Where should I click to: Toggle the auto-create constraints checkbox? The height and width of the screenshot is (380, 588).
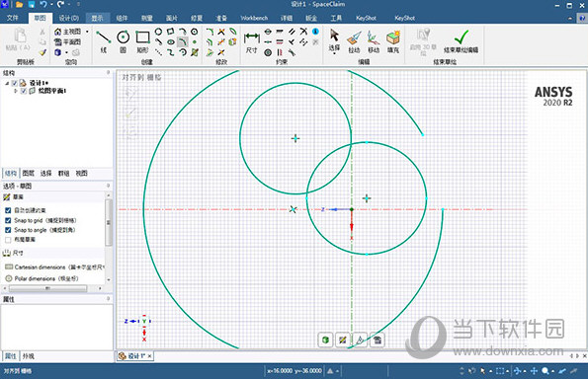click(8, 210)
